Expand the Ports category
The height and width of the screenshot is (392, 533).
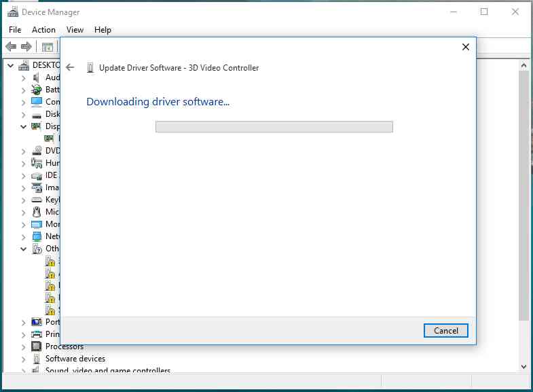[23, 323]
